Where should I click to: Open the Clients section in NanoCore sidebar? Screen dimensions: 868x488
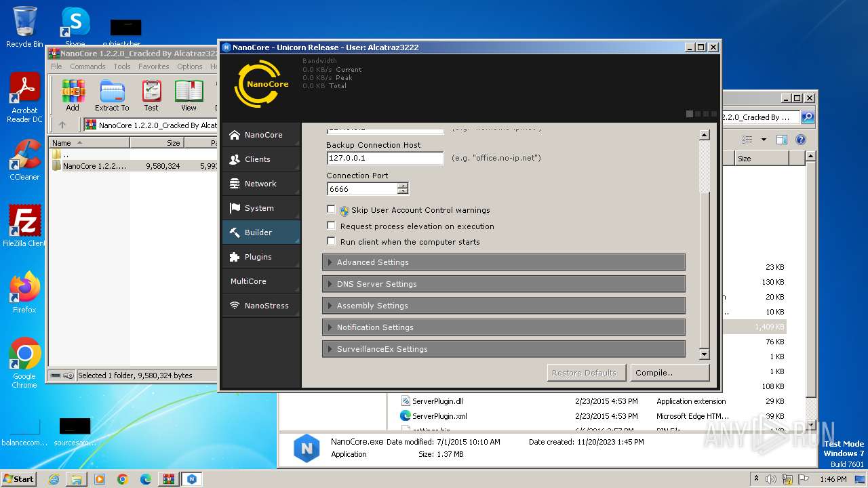(261, 159)
